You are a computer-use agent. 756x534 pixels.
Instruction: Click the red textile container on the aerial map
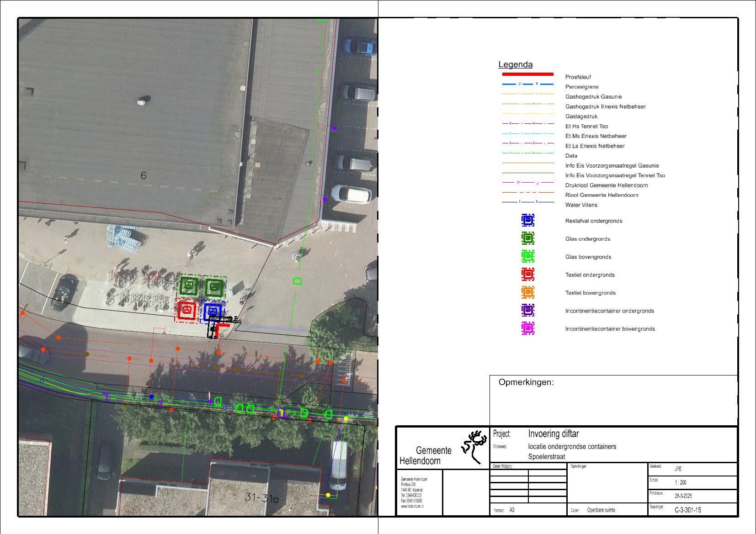pyautogui.click(x=186, y=311)
